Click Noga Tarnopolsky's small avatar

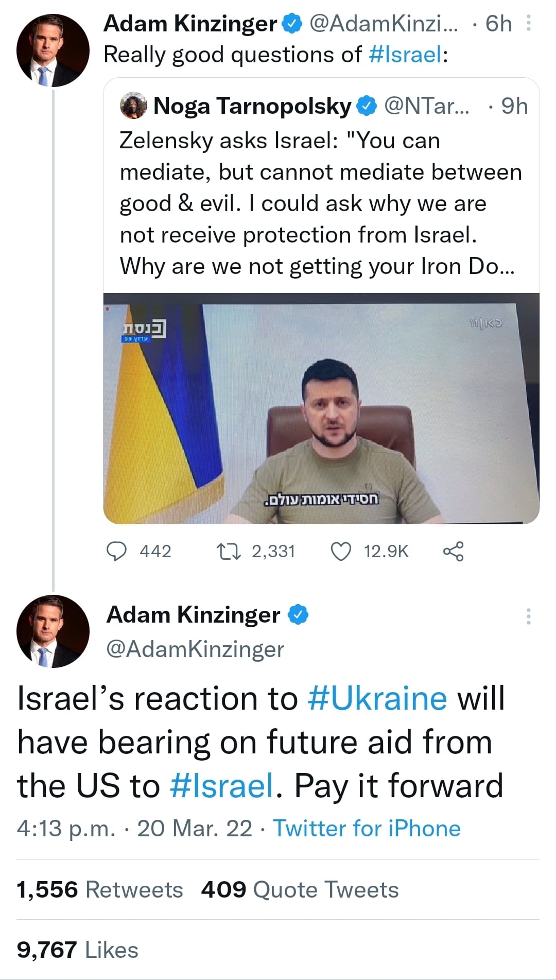[x=134, y=106]
